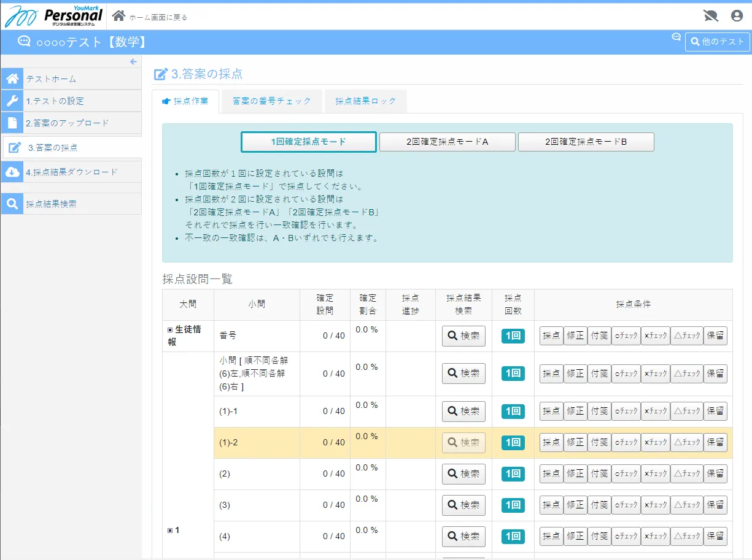Switch to 2回確定採点モードB
The image size is (752, 560).
point(586,142)
